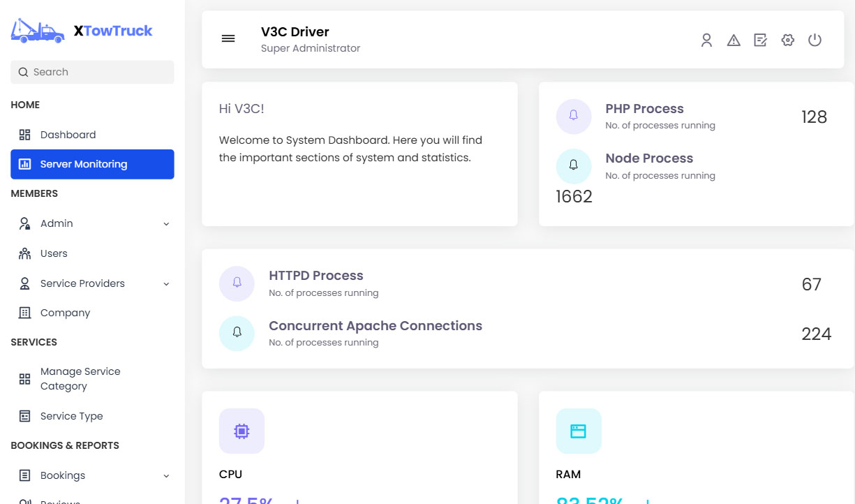Click the power logout icon
This screenshot has height=504, width=855.
coord(815,40)
